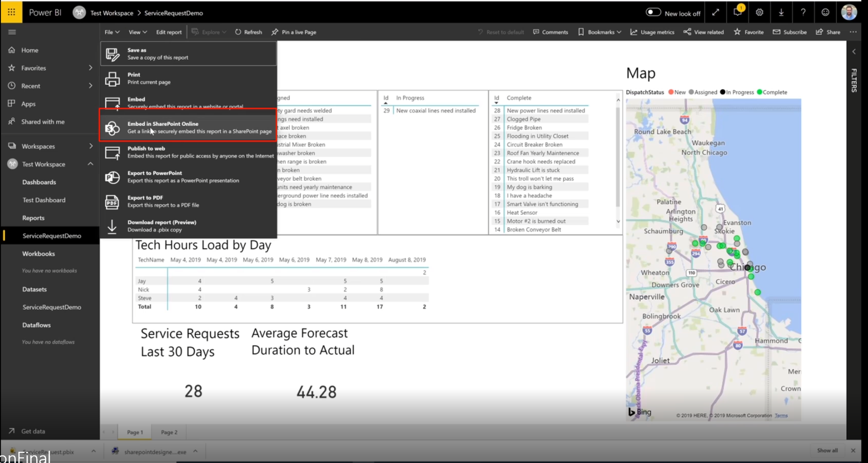The width and height of the screenshot is (868, 463).
Task: Open Usage metrics
Action: pyautogui.click(x=652, y=32)
